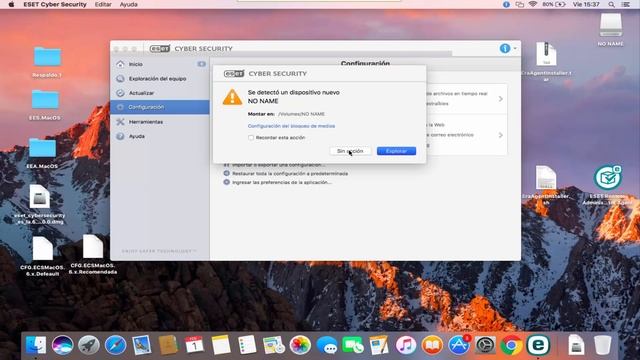Open Finder from the Dock
The width and height of the screenshot is (640, 360).
[x=36, y=345]
